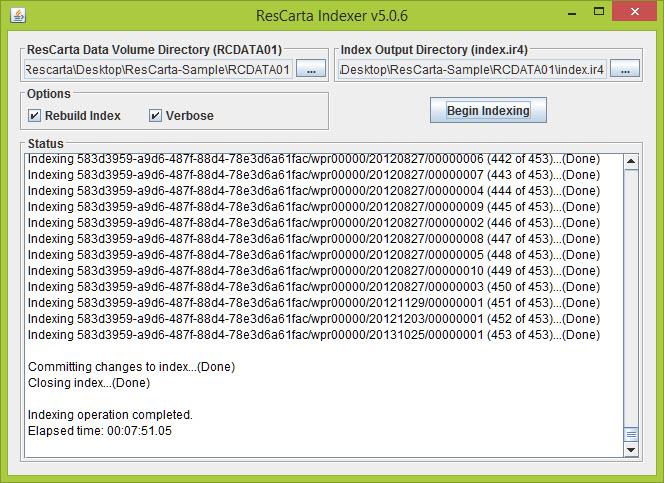
Task: Click the status scrollbar track above the thumb
Action: point(631,298)
